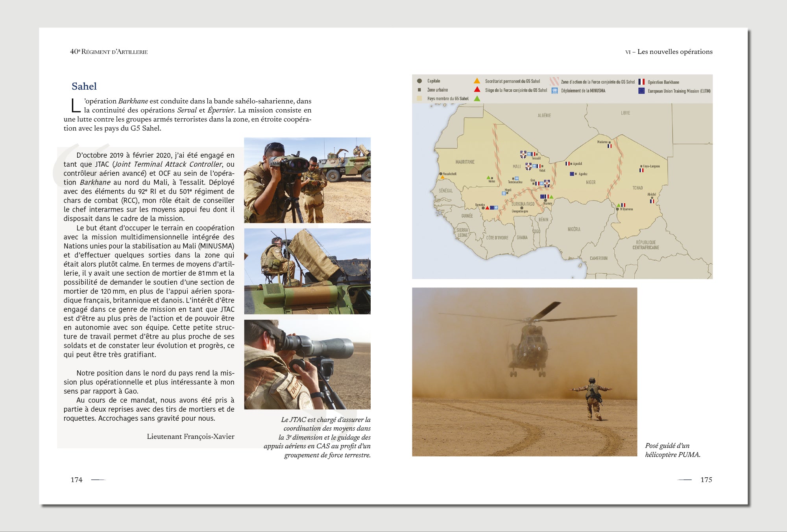Screen dimensions: 787x532
Task: Click the Capitale circle icon in legend
Action: [x=419, y=81]
